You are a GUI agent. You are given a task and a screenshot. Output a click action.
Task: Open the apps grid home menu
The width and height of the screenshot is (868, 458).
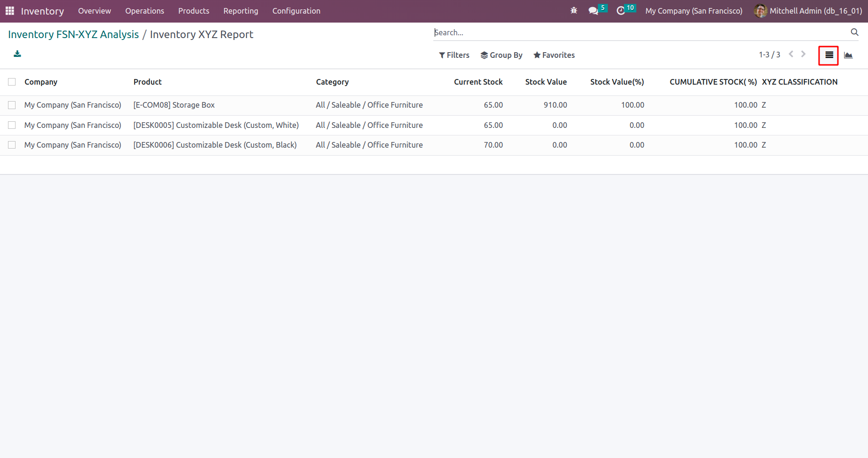point(9,11)
